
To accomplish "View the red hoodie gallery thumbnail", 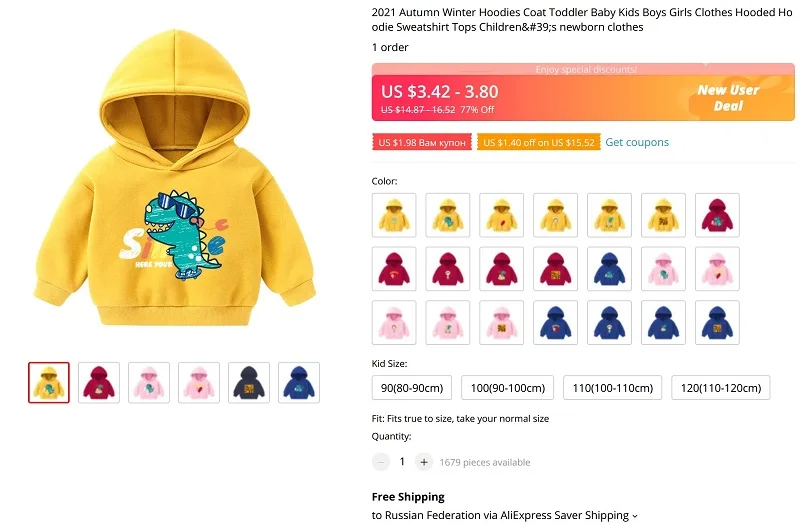I will (x=99, y=383).
